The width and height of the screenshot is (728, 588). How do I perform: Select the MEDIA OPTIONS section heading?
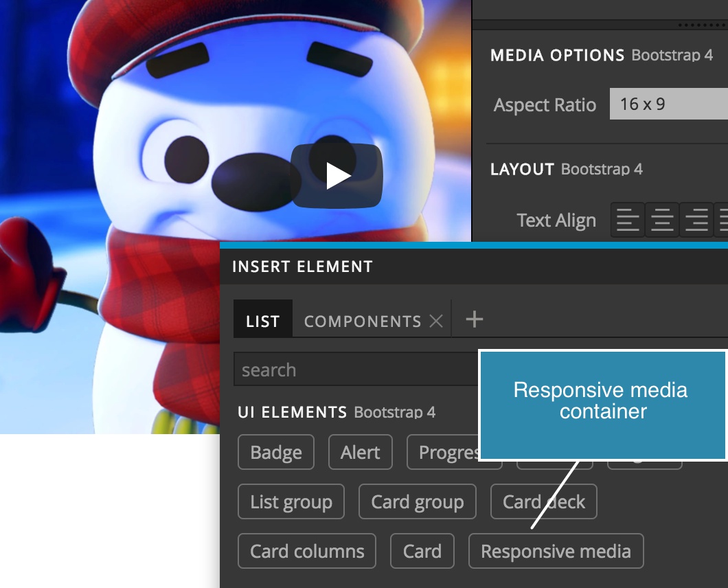557,55
